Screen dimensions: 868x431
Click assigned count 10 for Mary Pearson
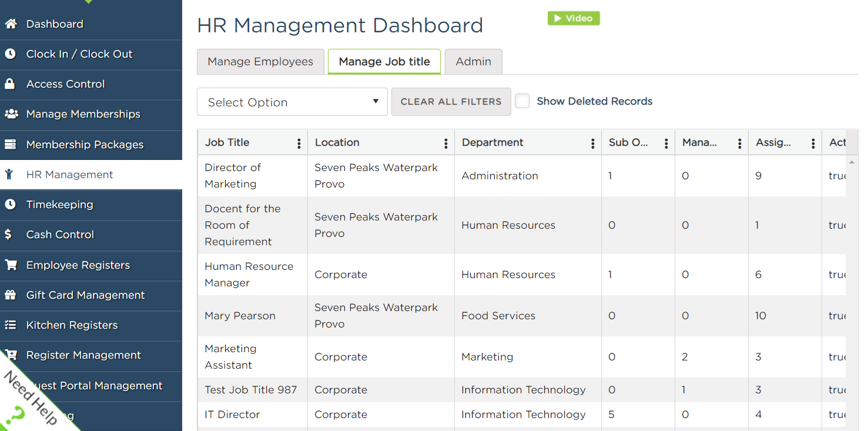click(760, 316)
